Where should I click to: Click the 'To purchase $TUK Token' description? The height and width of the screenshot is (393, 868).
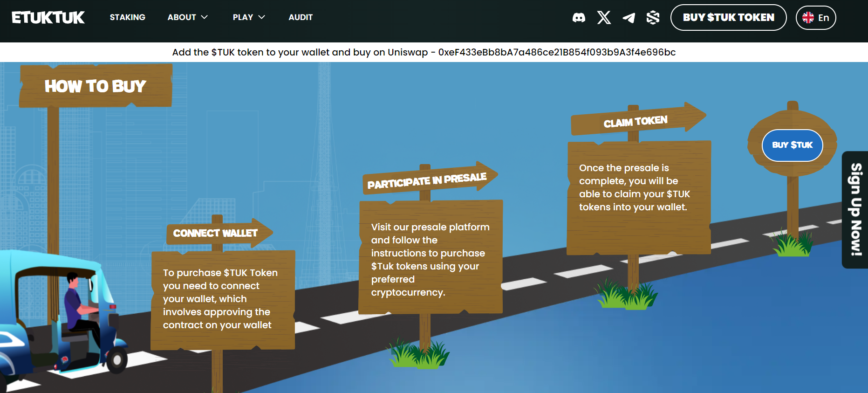tap(220, 299)
